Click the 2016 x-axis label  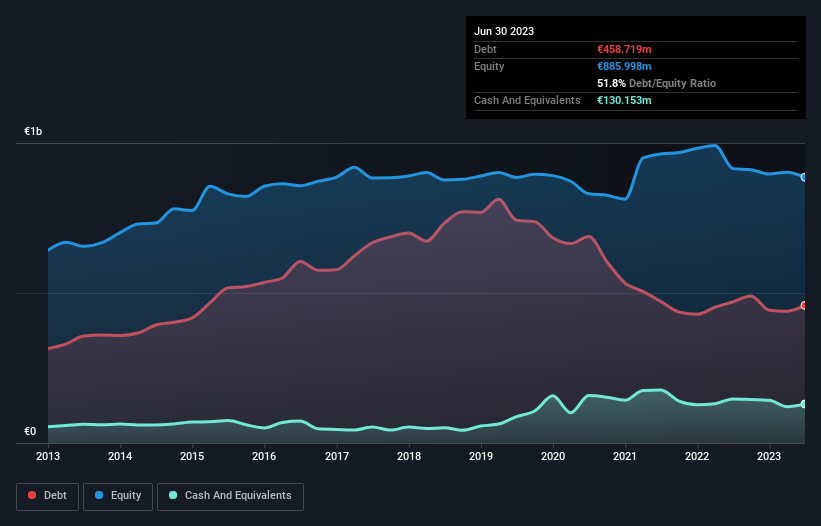[x=264, y=456]
